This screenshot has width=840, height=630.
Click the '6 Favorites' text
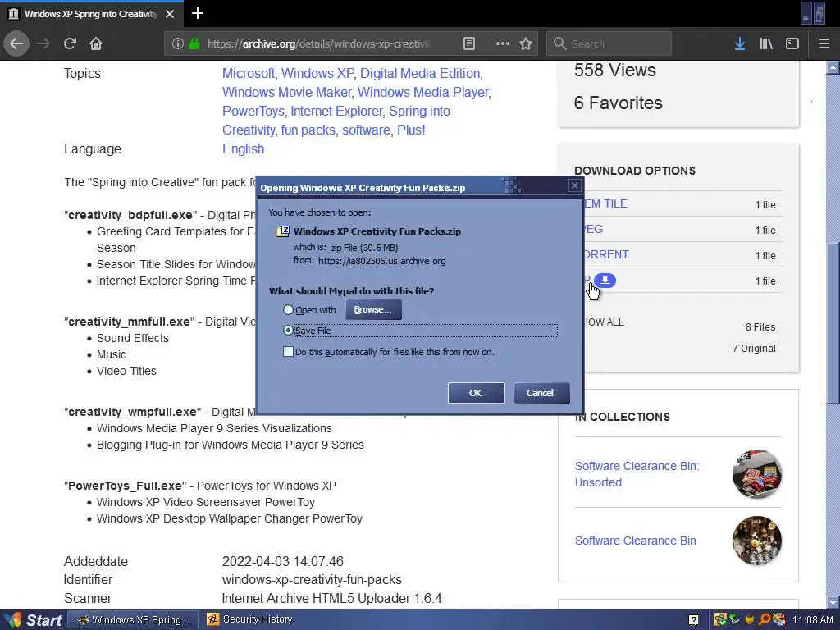[619, 103]
